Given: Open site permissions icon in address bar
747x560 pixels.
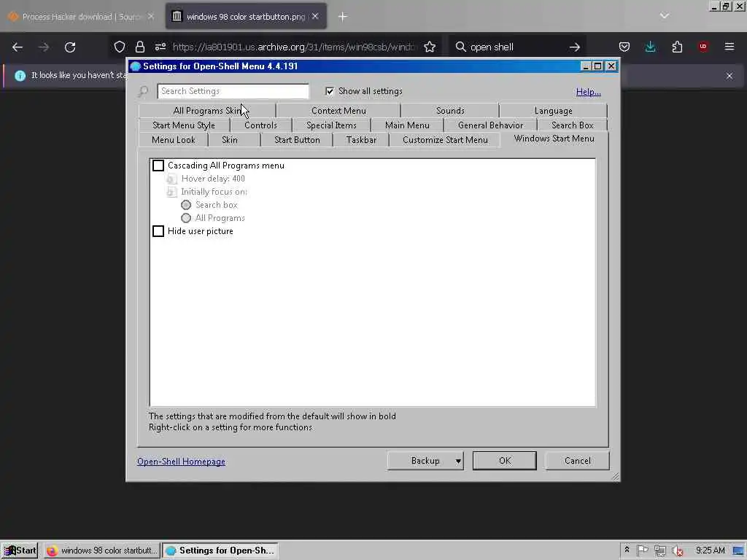Looking at the screenshot, I should tap(160, 47).
